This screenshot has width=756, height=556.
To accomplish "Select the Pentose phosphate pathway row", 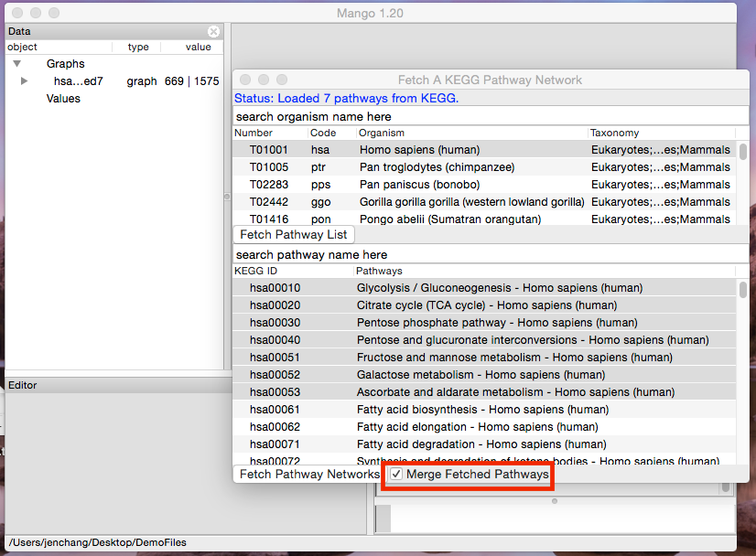I will (x=484, y=322).
